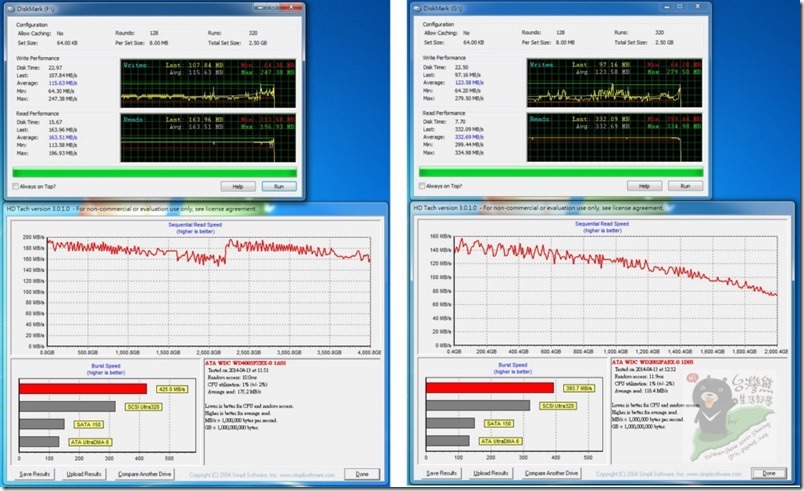The width and height of the screenshot is (804, 491).
Task: Click the read min value 299.44 MB/s
Action: (x=469, y=145)
